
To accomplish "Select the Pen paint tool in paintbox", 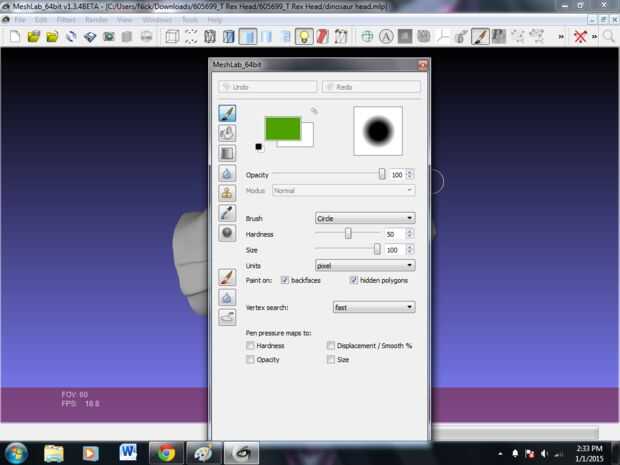I will click(x=227, y=113).
